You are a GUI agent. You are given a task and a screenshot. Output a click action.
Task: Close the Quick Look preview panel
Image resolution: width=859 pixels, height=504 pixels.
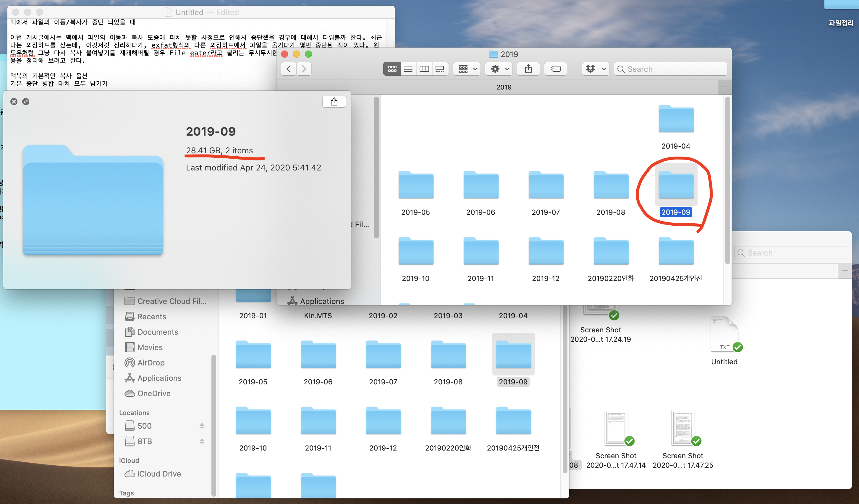pos(14,102)
